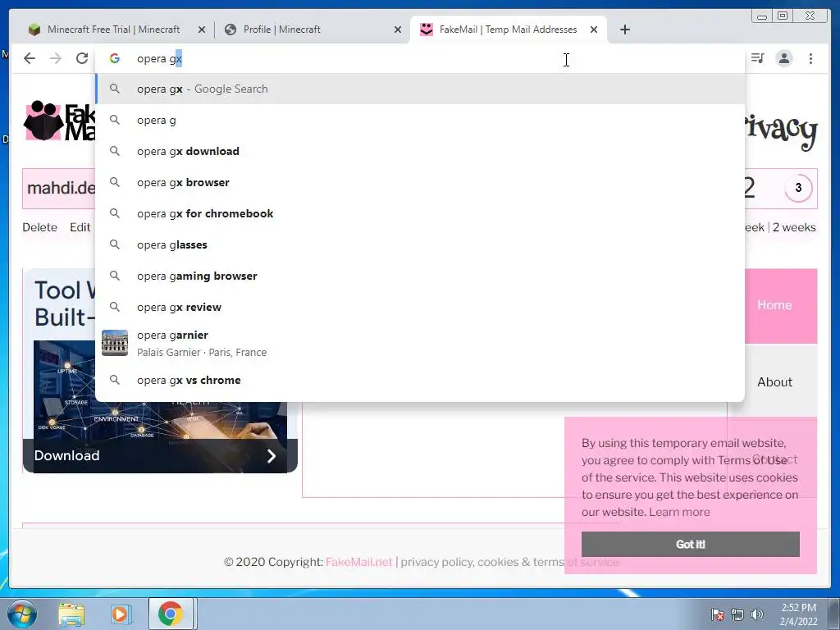Viewport: 840px width, 630px height.
Task: Open Windows Explorer from taskbar
Action: coord(71,614)
